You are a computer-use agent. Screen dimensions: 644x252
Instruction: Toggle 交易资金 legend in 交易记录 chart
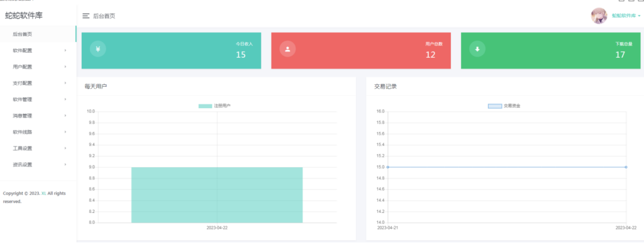tap(504, 106)
